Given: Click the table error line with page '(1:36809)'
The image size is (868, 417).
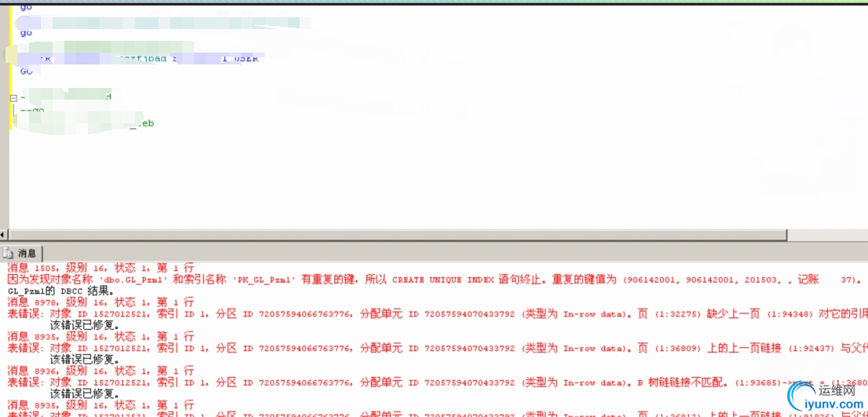Looking at the screenshot, I should (x=437, y=348).
